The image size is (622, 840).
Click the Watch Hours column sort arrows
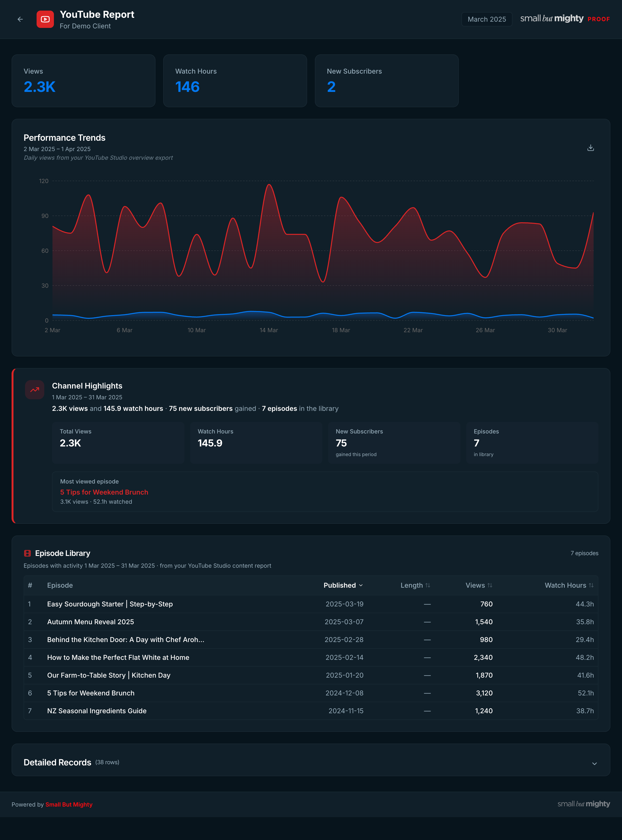591,585
